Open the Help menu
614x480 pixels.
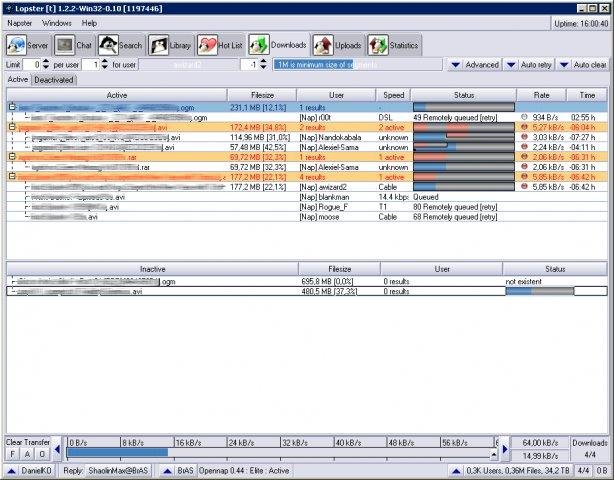(x=89, y=23)
